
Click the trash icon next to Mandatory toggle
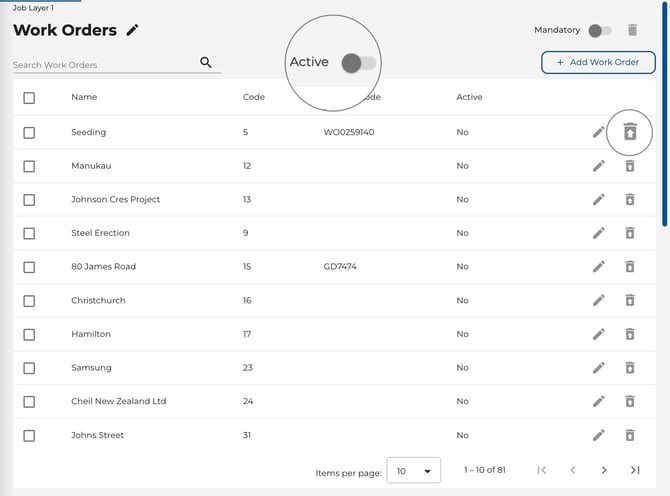(632, 31)
